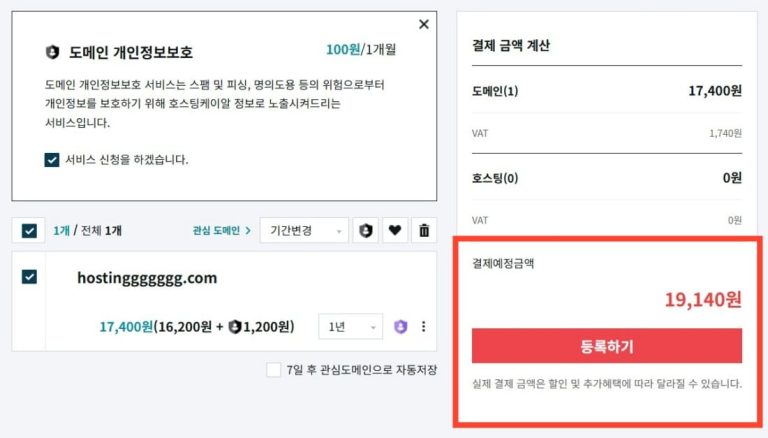The width and height of the screenshot is (768, 438).
Task: Toggle the select-all checkbox next to 1개 / 전체 1개
Action: pyautogui.click(x=29, y=231)
